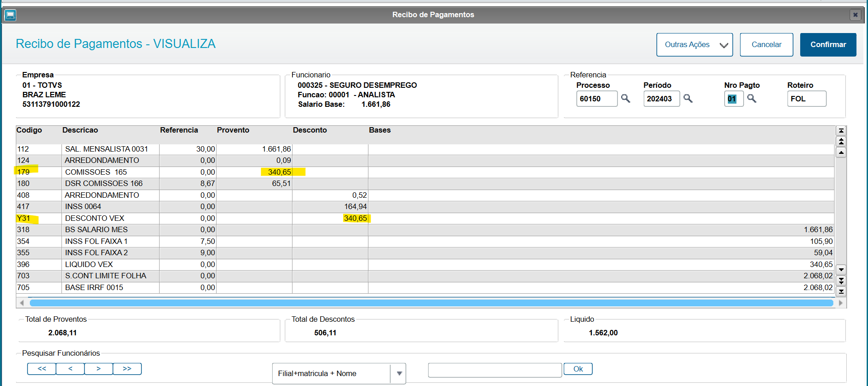This screenshot has width=868, height=386.
Task: Select the BS SALARIO MES row
Action: 425,229
